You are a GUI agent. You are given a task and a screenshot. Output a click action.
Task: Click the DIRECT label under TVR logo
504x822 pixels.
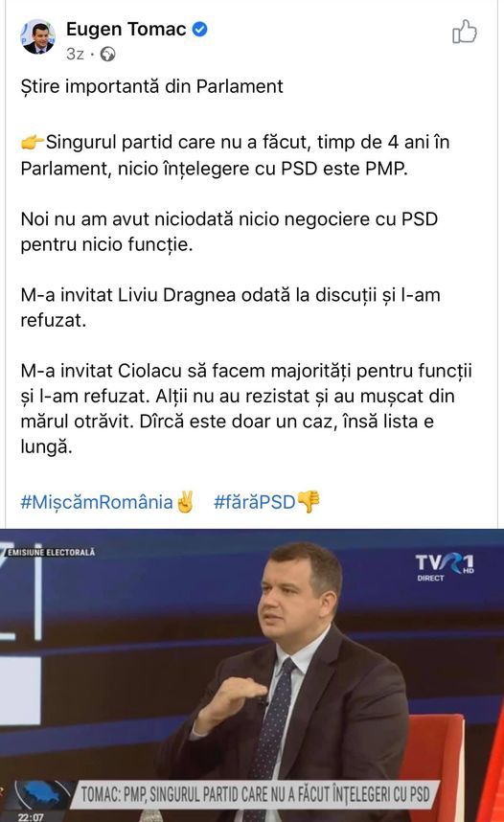click(430, 578)
